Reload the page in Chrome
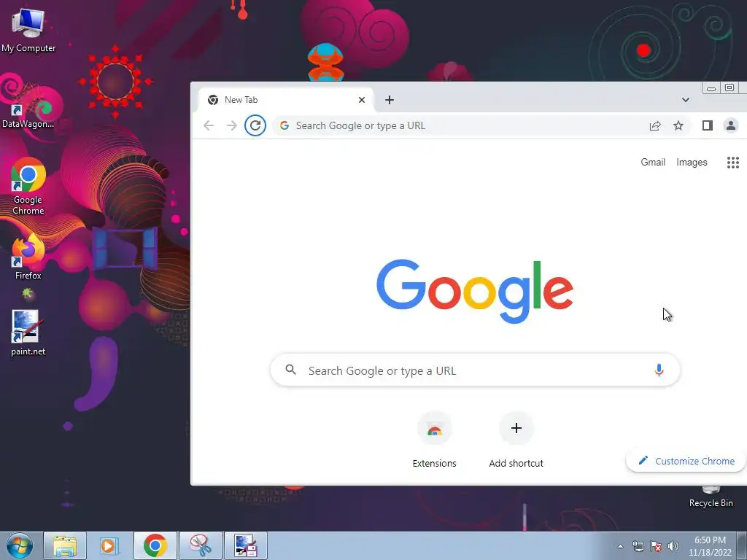Screen dimensions: 747x560 coord(255,125)
